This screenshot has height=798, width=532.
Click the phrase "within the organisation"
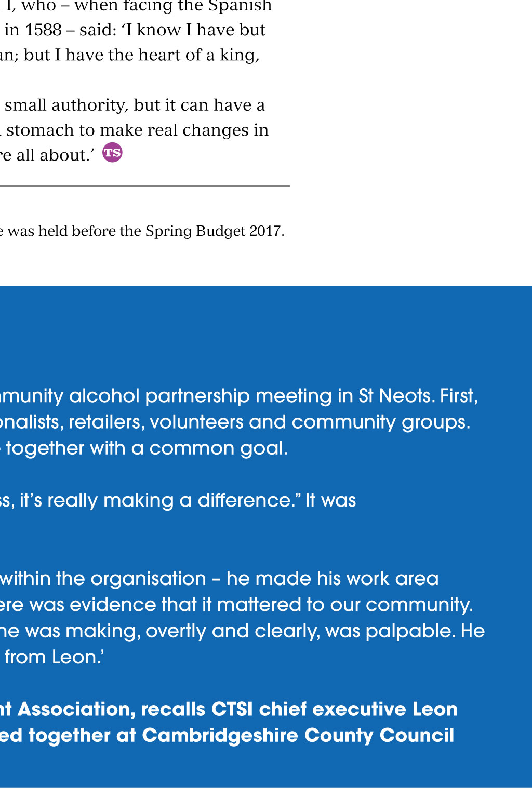[103, 579]
